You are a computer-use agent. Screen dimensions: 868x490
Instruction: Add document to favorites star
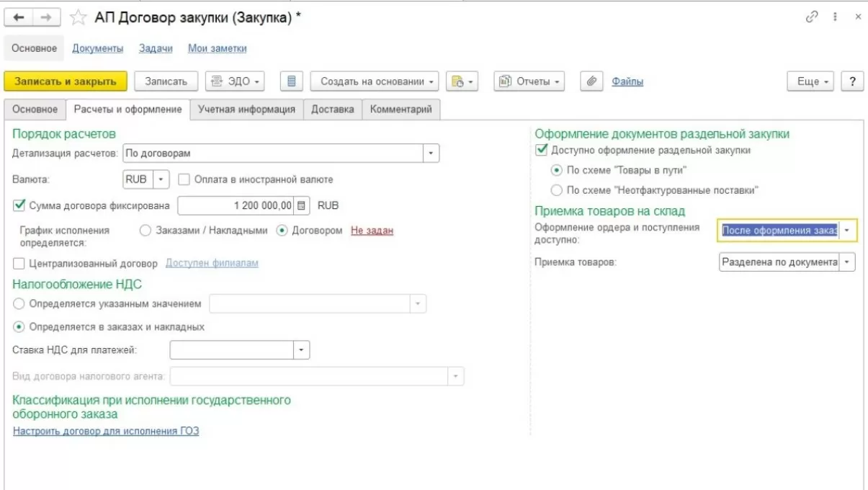(79, 19)
